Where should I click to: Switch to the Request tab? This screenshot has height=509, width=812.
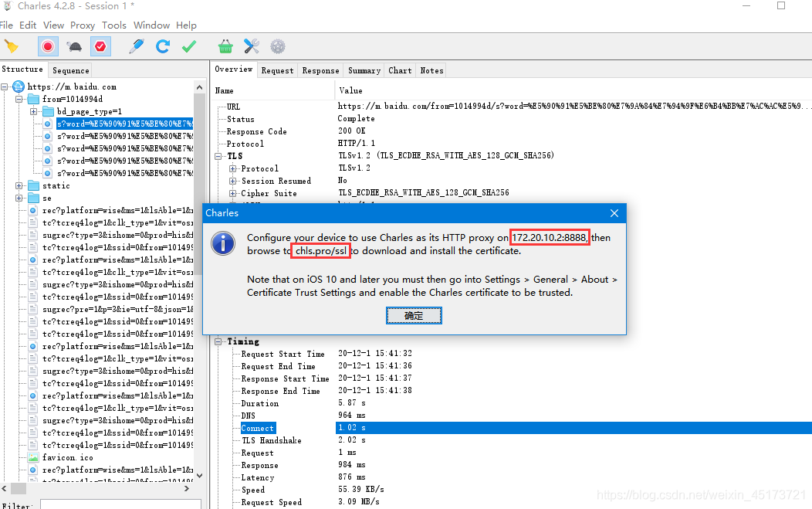click(x=278, y=70)
